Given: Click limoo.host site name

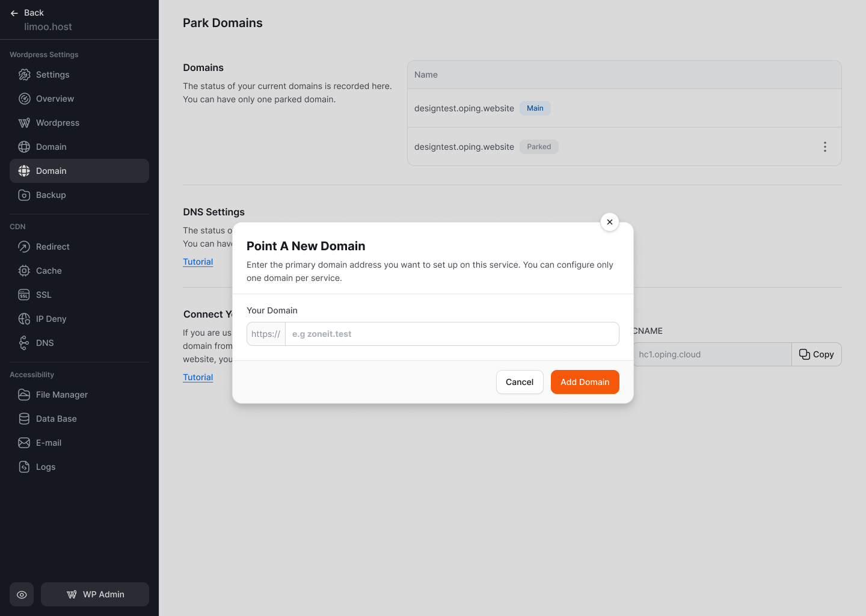Looking at the screenshot, I should pos(48,26).
